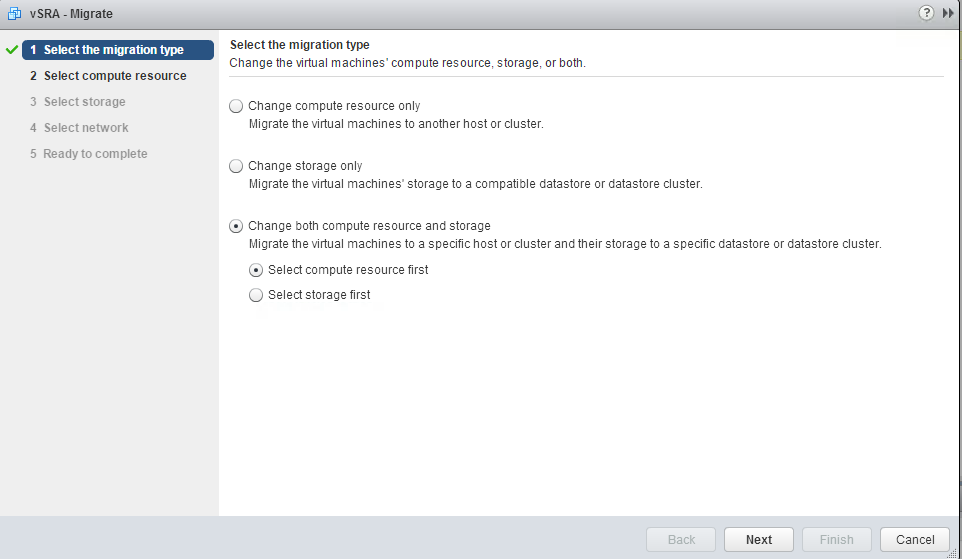
Task: Click the double-arrow expand icon
Action: click(x=948, y=13)
